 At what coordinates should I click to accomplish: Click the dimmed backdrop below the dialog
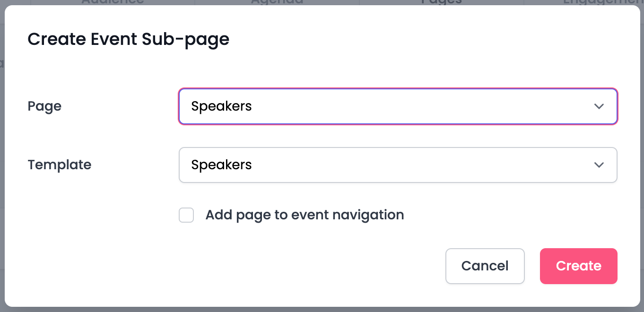coord(322,309)
